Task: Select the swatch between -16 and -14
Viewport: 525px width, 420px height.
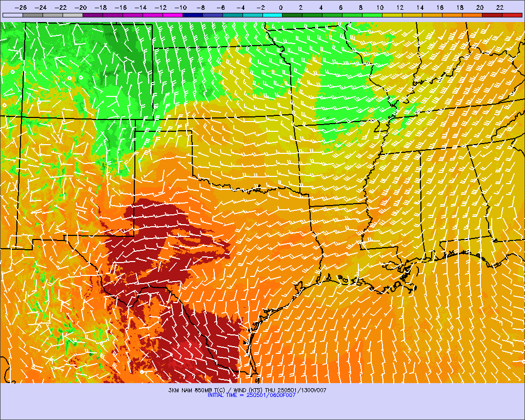Action: 133,15
